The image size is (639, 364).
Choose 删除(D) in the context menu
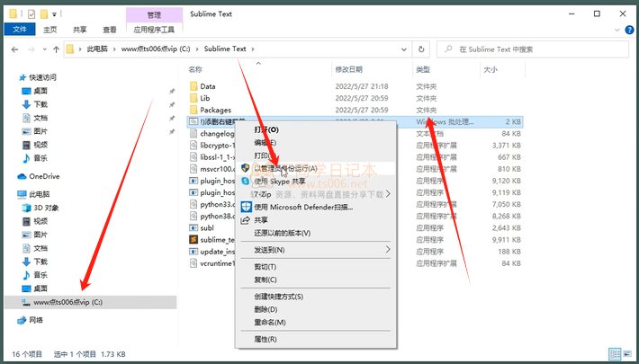tap(316, 309)
